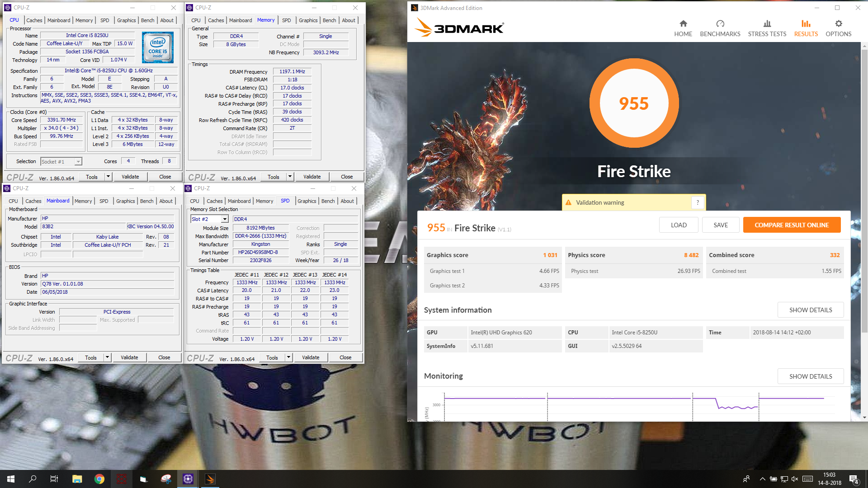Switch to Caches tab in the CPU window
Viewport: 868px width, 488px height.
point(34,20)
